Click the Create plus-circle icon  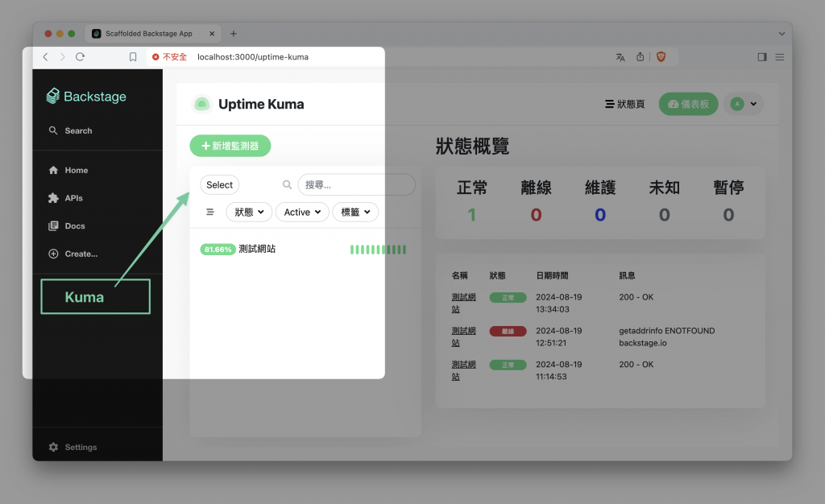point(53,254)
